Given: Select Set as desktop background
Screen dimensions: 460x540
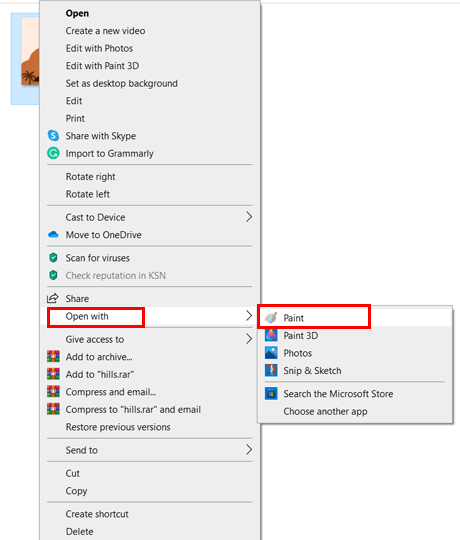Looking at the screenshot, I should 122,83.
